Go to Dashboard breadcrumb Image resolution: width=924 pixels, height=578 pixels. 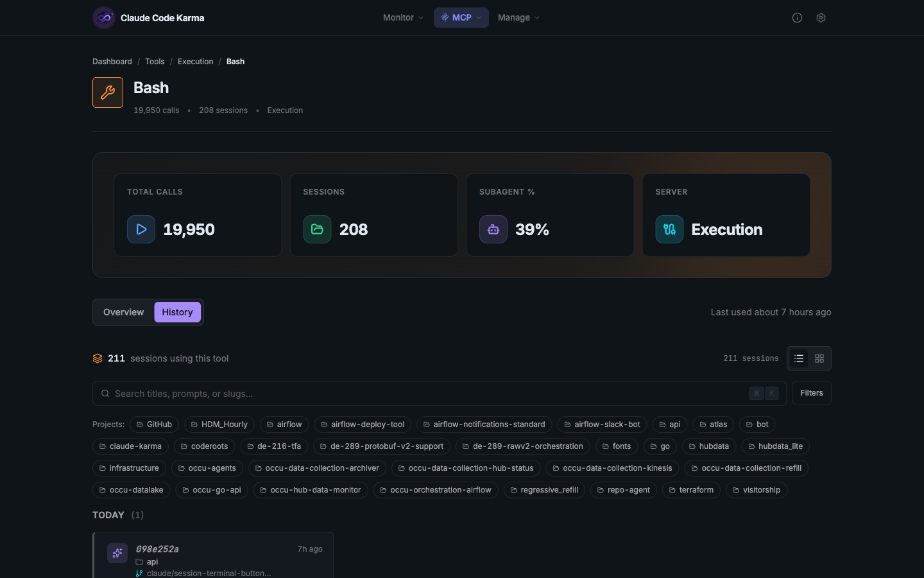tap(112, 62)
